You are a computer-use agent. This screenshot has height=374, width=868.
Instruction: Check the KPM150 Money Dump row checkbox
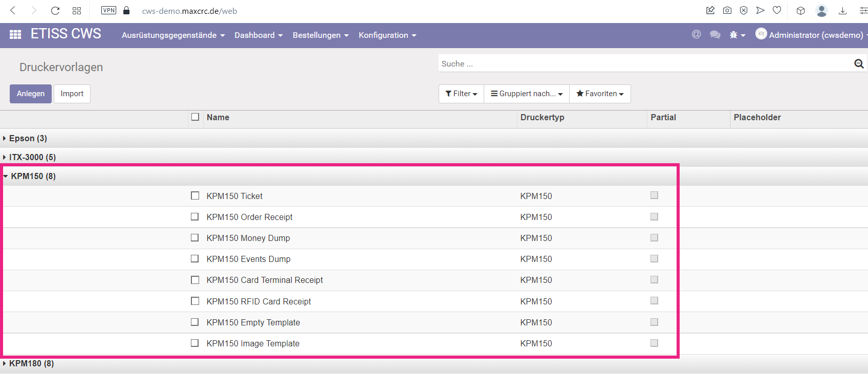click(195, 237)
